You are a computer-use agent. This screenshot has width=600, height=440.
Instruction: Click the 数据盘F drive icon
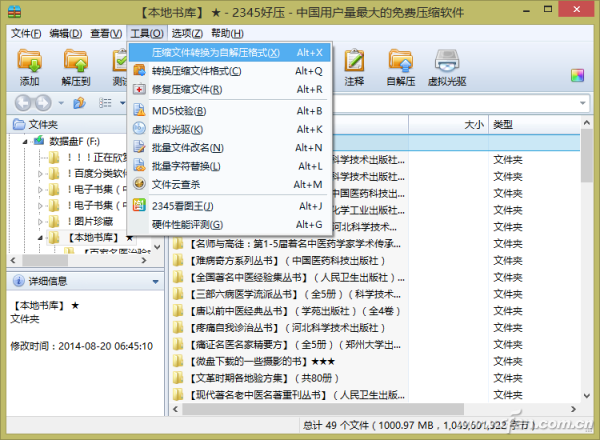tap(39, 141)
